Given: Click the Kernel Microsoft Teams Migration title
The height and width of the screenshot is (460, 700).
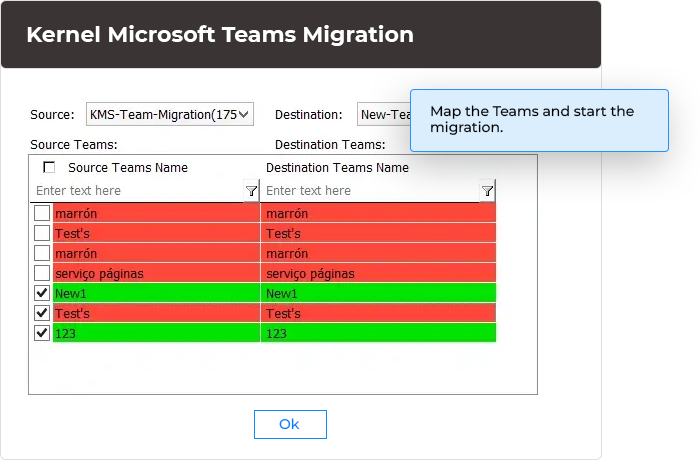Looking at the screenshot, I should coord(220,34).
